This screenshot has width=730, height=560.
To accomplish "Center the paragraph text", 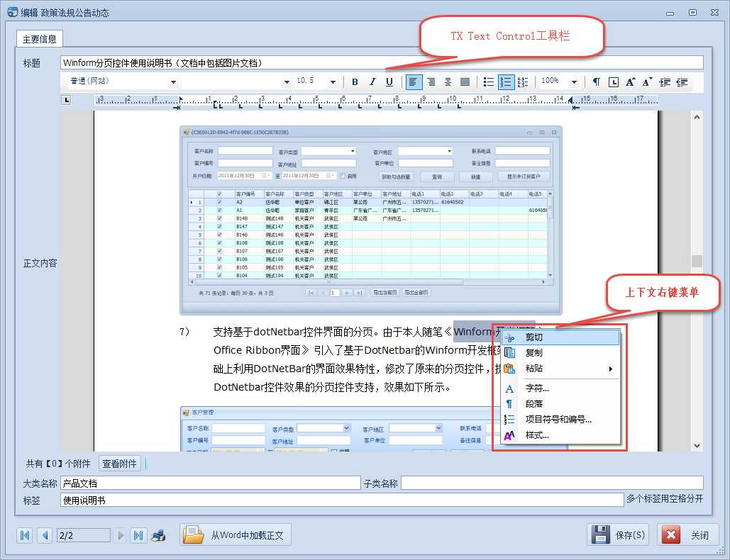I will [448, 82].
